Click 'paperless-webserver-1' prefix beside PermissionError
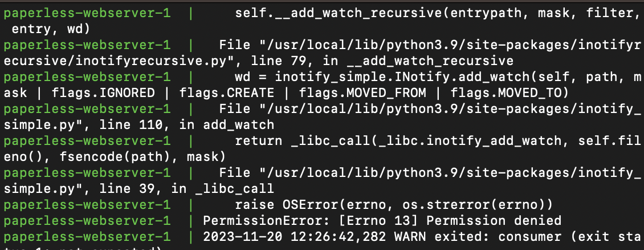This screenshot has width=644, height=250. point(87,221)
